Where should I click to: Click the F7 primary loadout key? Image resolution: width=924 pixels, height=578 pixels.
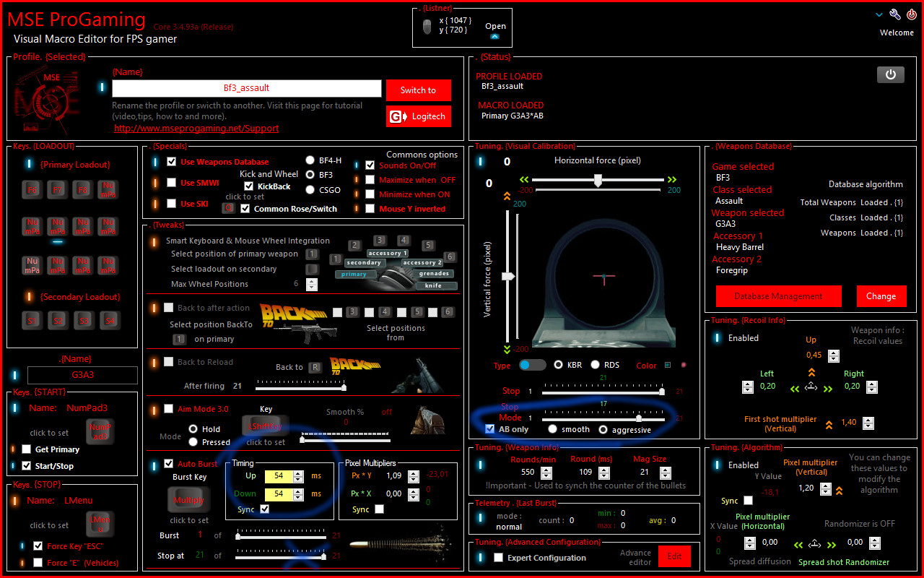point(58,190)
